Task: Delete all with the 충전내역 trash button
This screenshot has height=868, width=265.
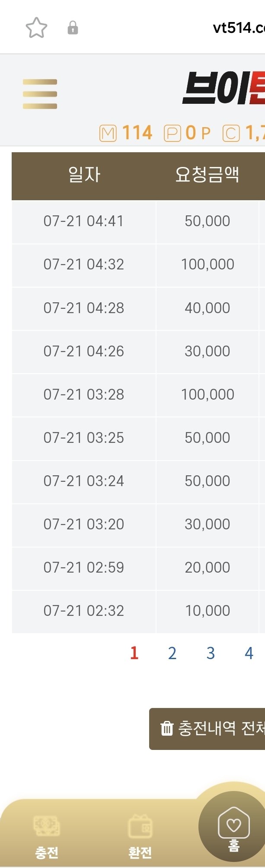Action: click(x=207, y=729)
